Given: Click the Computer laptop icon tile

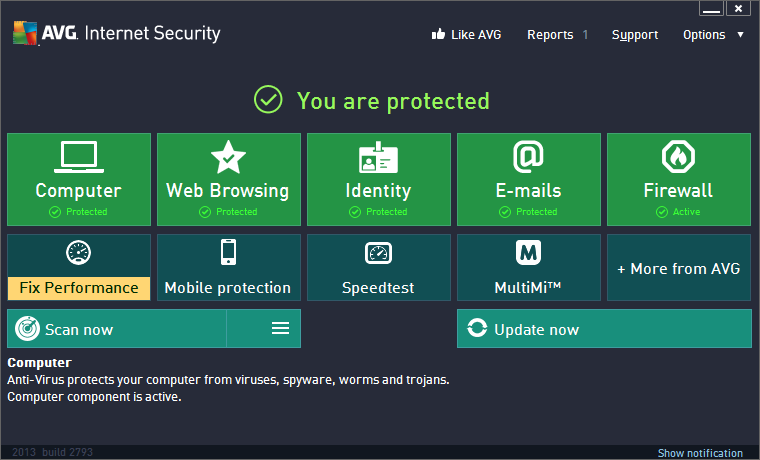Looking at the screenshot, I should click(x=78, y=157).
